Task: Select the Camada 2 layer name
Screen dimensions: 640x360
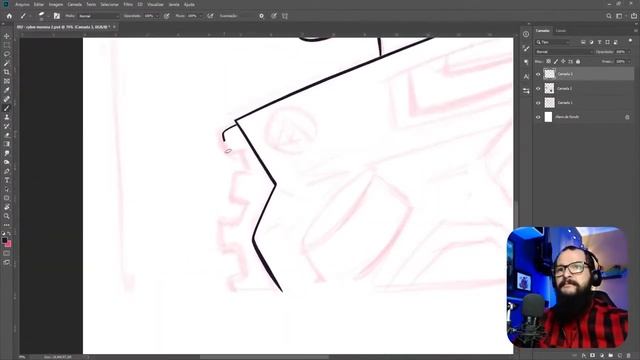Action: tap(565, 89)
